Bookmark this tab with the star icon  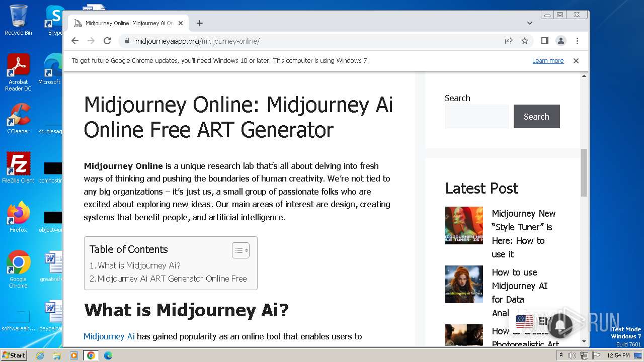click(x=525, y=41)
